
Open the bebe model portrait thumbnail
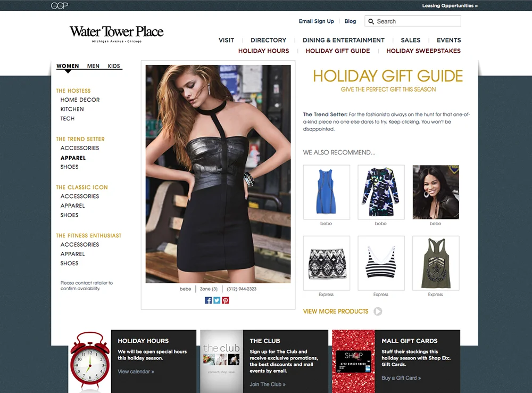click(x=436, y=192)
